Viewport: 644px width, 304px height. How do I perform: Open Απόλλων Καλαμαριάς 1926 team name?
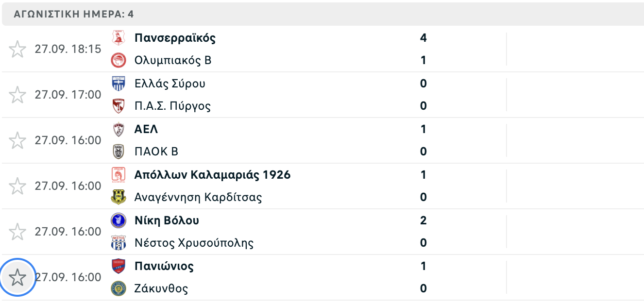(213, 175)
